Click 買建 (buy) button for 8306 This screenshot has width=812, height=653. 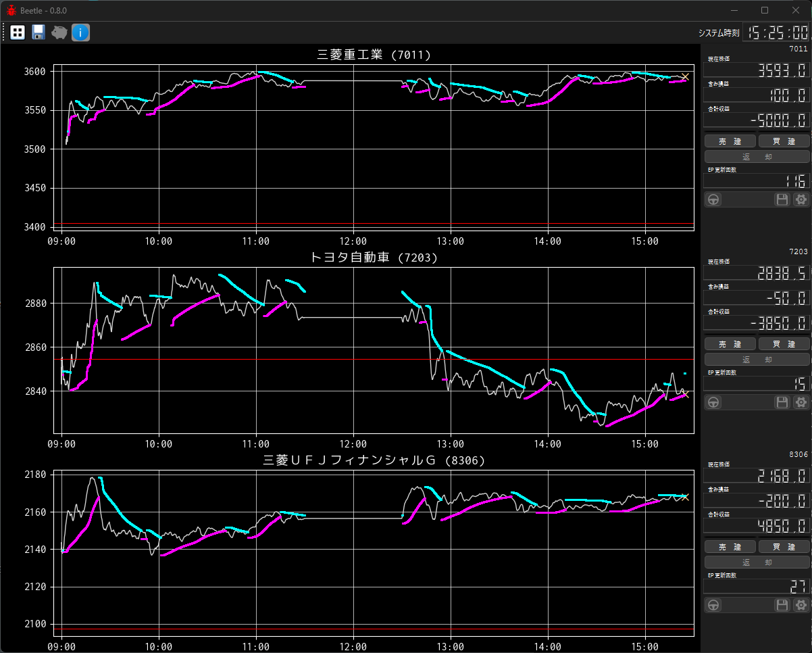tap(784, 547)
